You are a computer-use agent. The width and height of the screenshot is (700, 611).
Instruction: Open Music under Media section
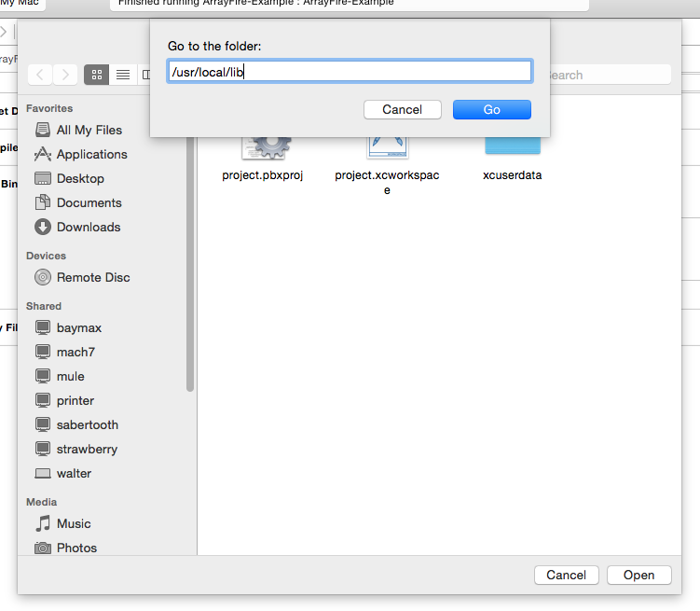74,523
